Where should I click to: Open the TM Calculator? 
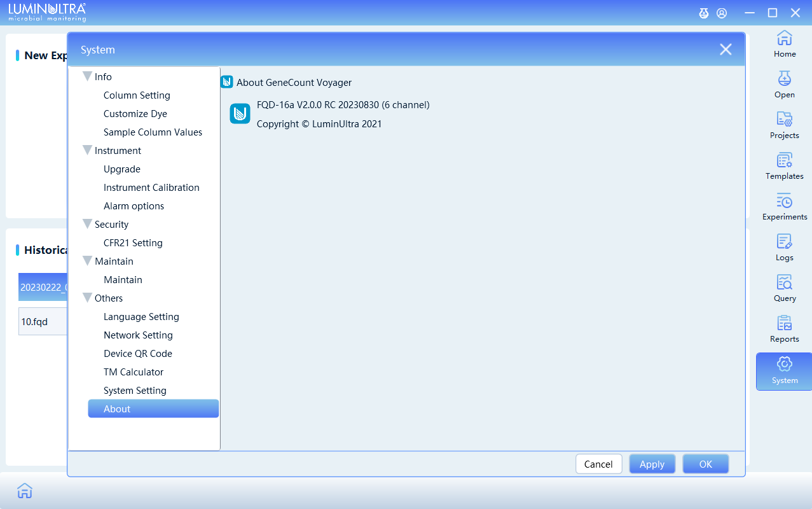click(134, 372)
